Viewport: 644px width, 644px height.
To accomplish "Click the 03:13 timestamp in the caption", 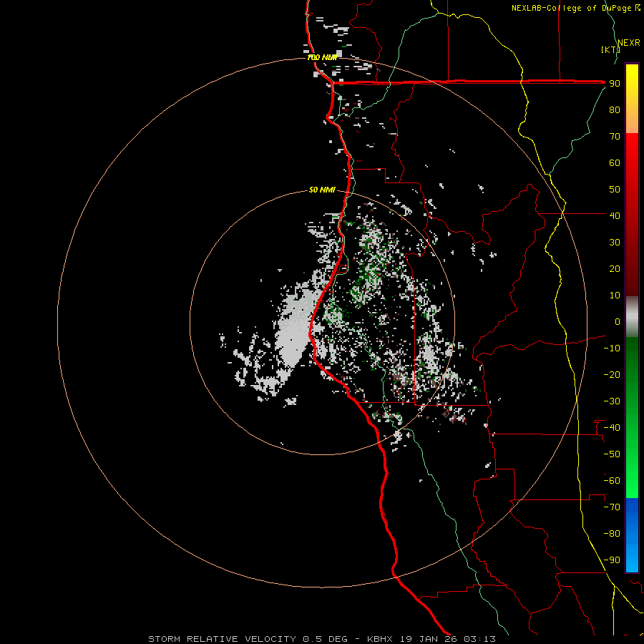I will point(479,639).
